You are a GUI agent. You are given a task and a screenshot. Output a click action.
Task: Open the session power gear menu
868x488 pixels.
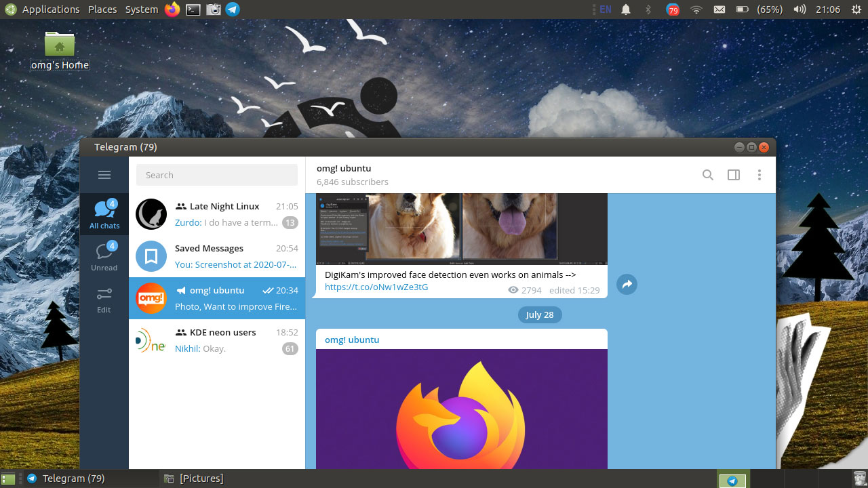coord(856,9)
